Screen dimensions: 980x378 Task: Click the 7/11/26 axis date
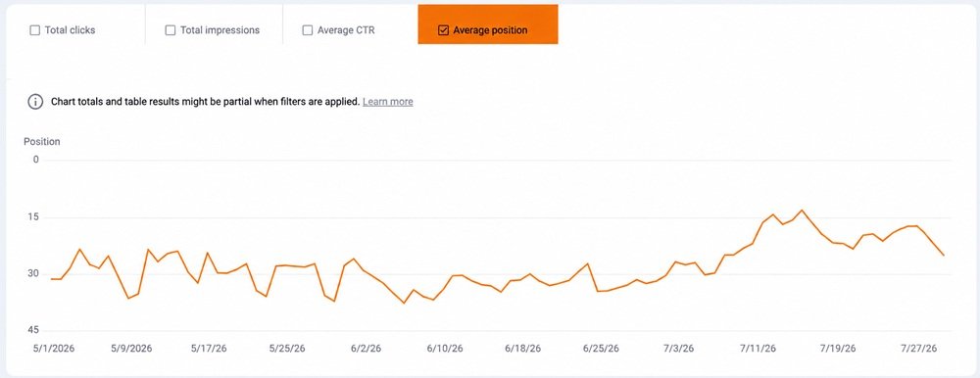click(759, 349)
